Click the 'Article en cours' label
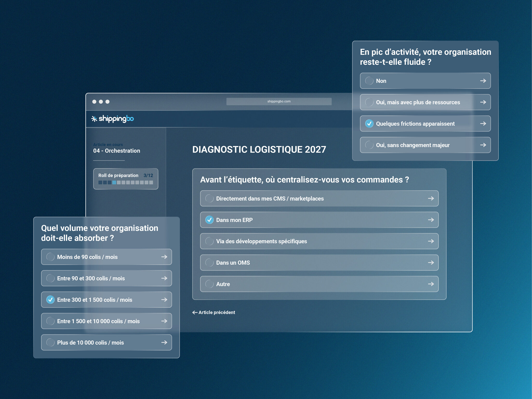The width and height of the screenshot is (532, 399). (x=108, y=144)
